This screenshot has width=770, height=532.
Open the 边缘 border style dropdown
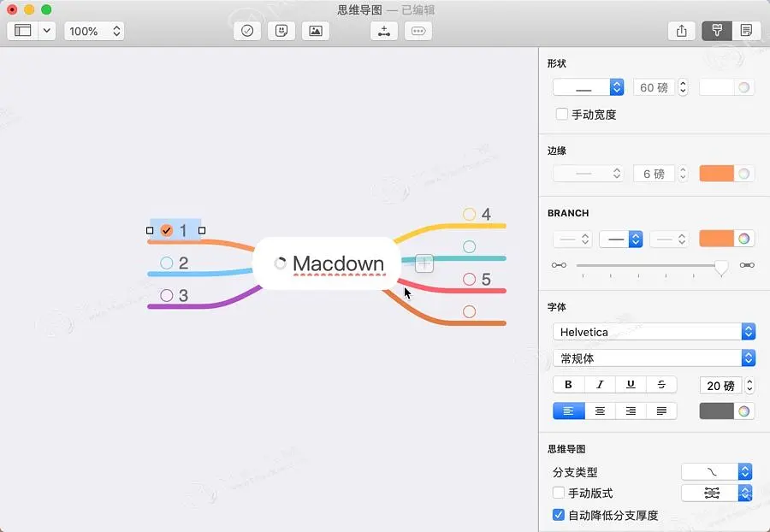pos(589,174)
